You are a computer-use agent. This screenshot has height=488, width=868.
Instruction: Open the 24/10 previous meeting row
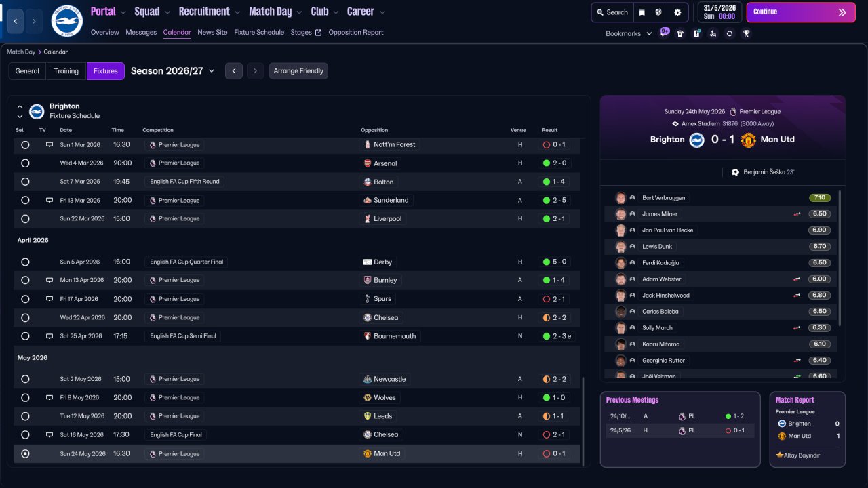(680, 416)
